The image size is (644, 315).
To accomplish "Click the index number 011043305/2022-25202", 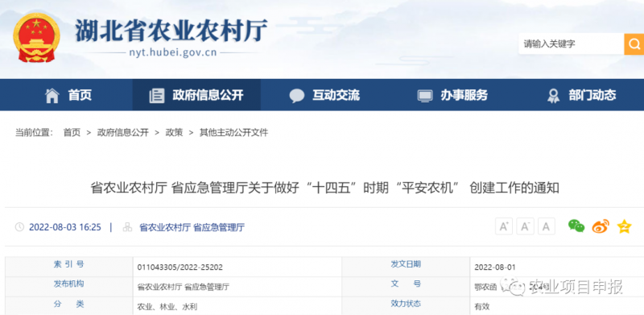I will [x=180, y=267].
